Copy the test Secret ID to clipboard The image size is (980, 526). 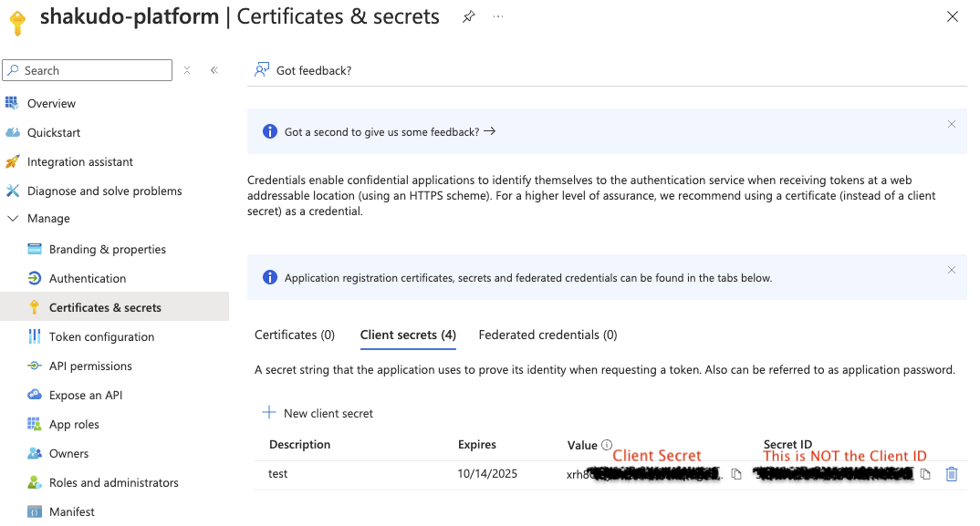tap(925, 474)
